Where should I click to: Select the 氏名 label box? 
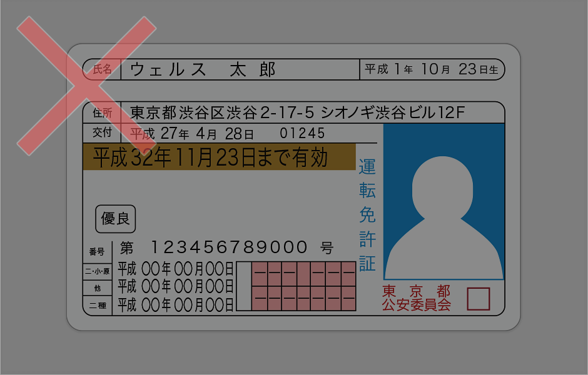(x=101, y=69)
